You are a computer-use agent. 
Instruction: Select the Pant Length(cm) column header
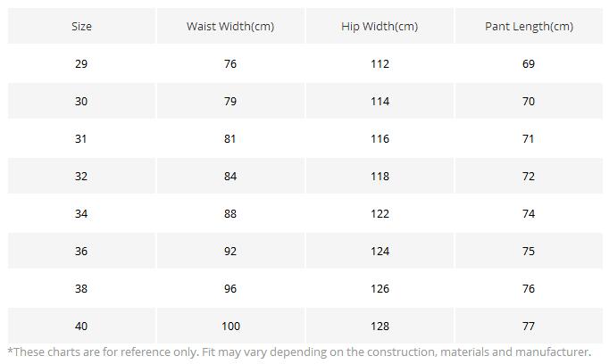point(529,27)
